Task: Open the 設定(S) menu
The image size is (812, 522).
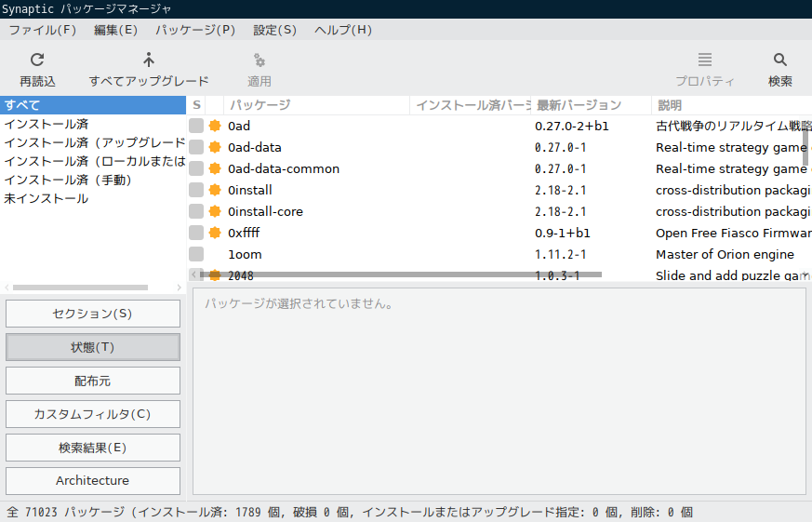Action: [x=274, y=30]
